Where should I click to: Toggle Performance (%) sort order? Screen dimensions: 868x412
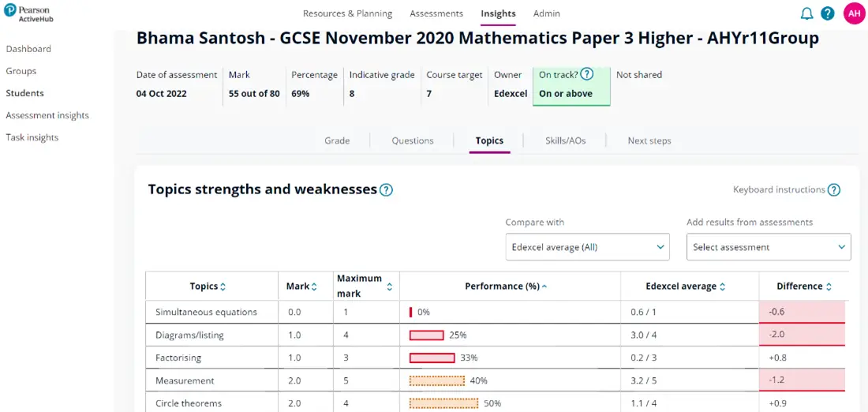tap(544, 287)
